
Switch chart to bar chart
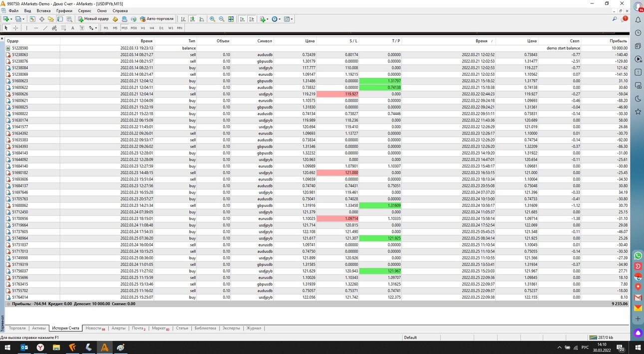point(183,19)
